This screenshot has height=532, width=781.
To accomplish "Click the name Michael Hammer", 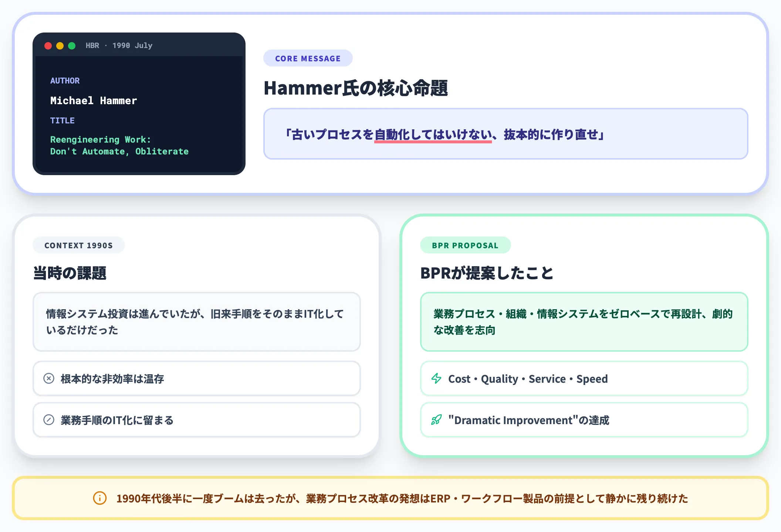I will pyautogui.click(x=94, y=100).
